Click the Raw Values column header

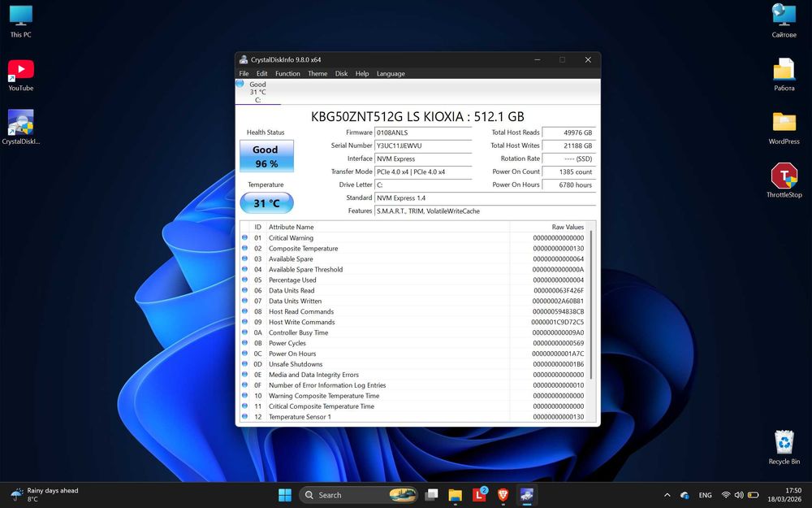click(x=548, y=227)
